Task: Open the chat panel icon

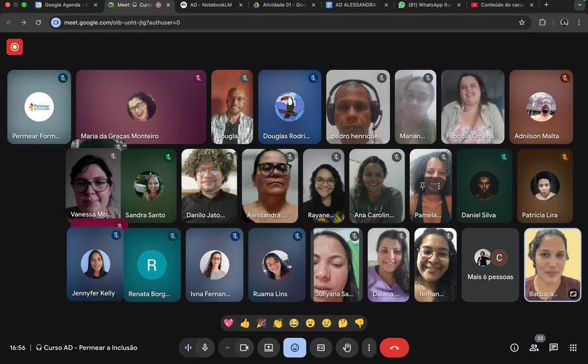Action: [554, 347]
